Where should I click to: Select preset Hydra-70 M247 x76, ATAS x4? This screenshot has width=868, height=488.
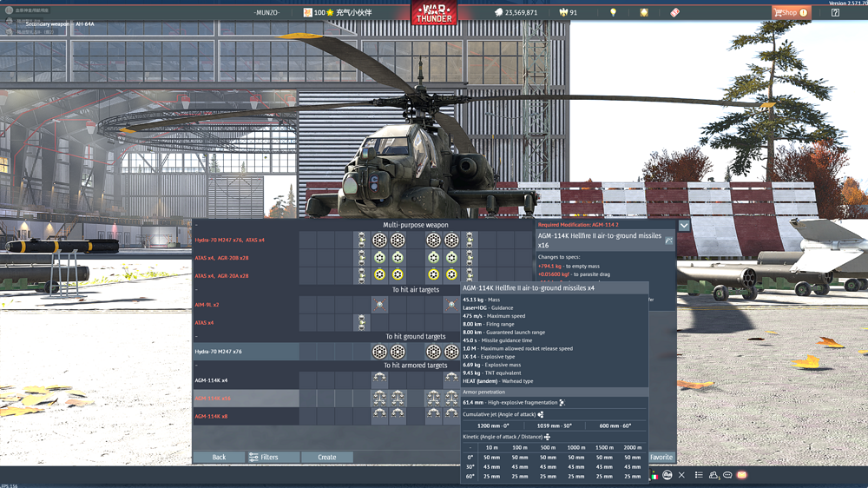[246, 240]
